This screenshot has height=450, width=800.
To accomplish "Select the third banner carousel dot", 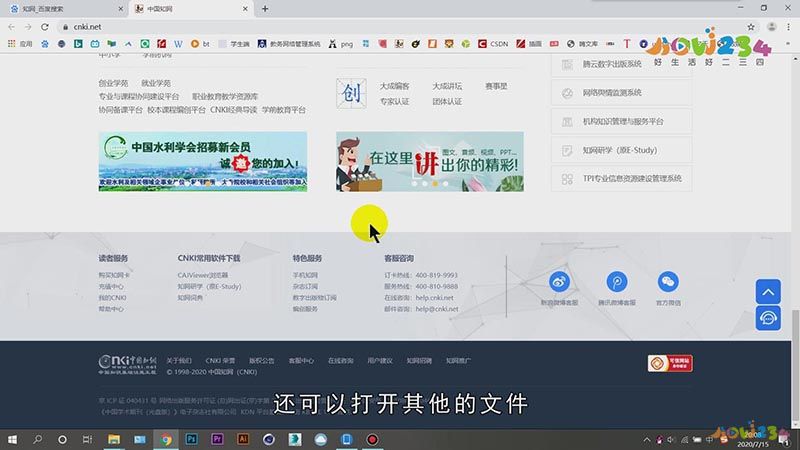I will point(435,184).
